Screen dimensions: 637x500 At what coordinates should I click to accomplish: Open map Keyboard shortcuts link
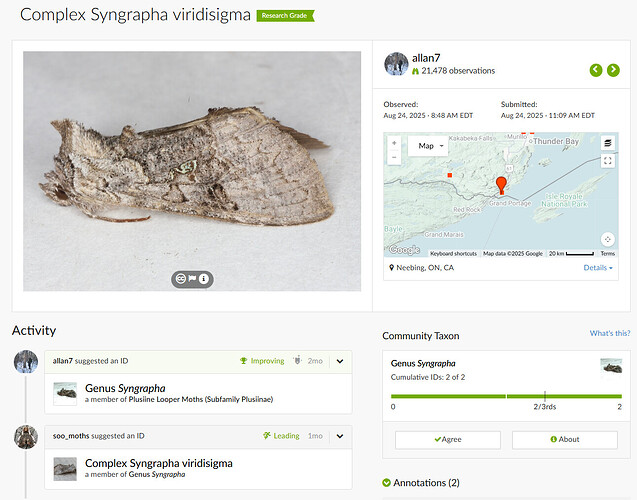pos(453,253)
